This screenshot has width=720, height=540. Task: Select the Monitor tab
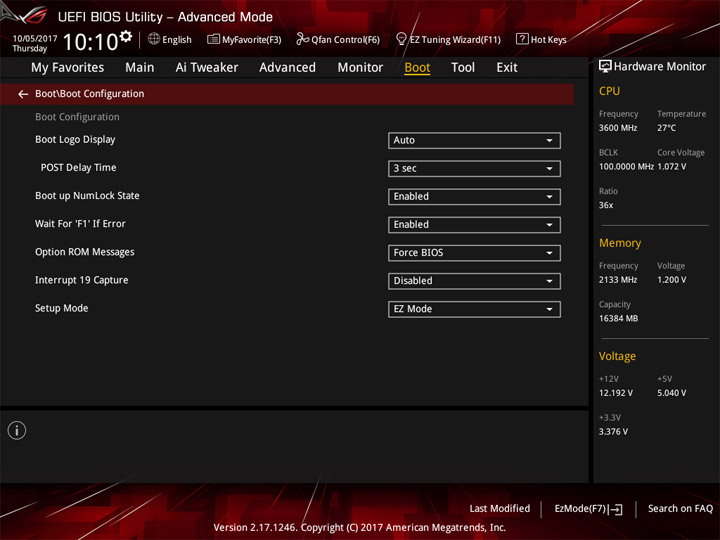pos(360,68)
